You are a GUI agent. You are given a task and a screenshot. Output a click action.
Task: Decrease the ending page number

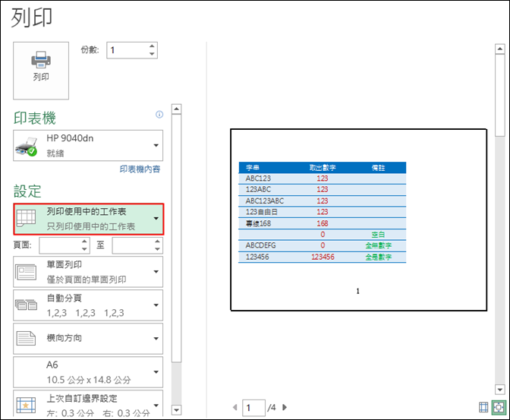158,249
